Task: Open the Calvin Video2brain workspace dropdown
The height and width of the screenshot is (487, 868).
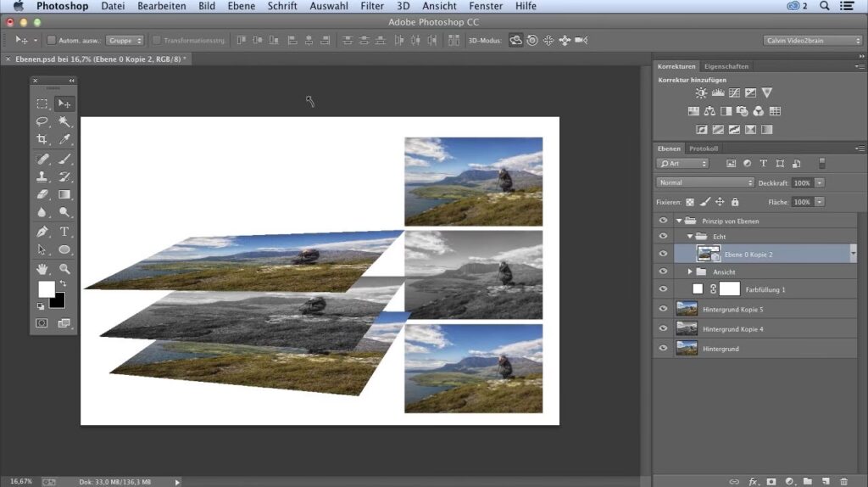Action: tap(811, 40)
